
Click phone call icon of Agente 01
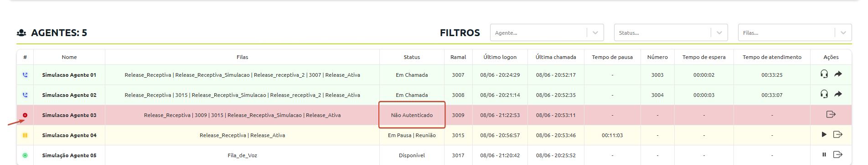[x=25, y=75]
